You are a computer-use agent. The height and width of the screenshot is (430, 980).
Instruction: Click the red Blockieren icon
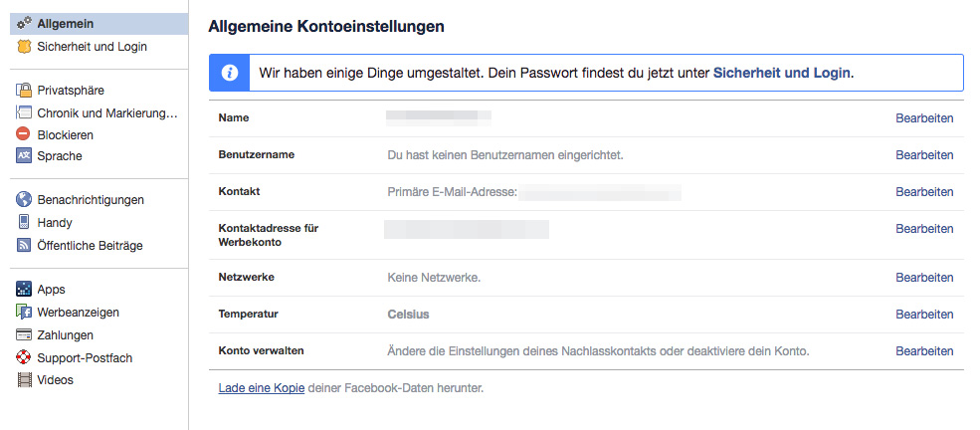click(x=25, y=134)
